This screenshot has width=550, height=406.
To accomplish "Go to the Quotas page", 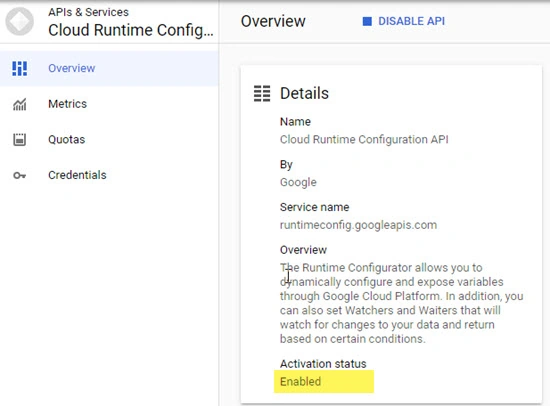I will point(109,140).
